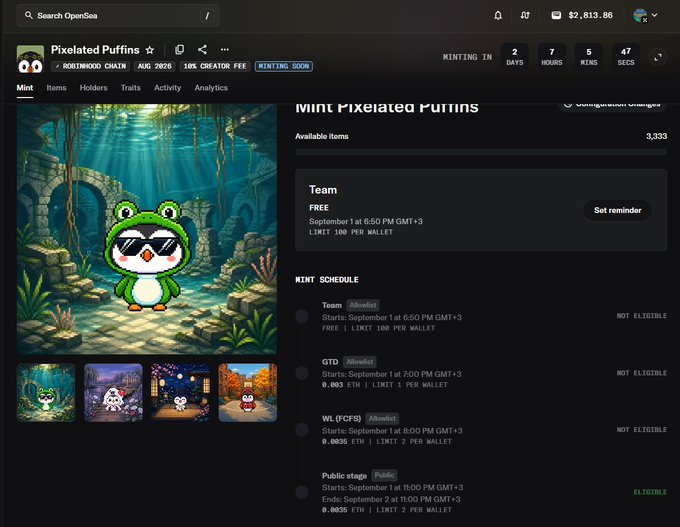Click the available items progress bar
Image resolution: width=680 pixels, height=527 pixels.
pyautogui.click(x=481, y=152)
